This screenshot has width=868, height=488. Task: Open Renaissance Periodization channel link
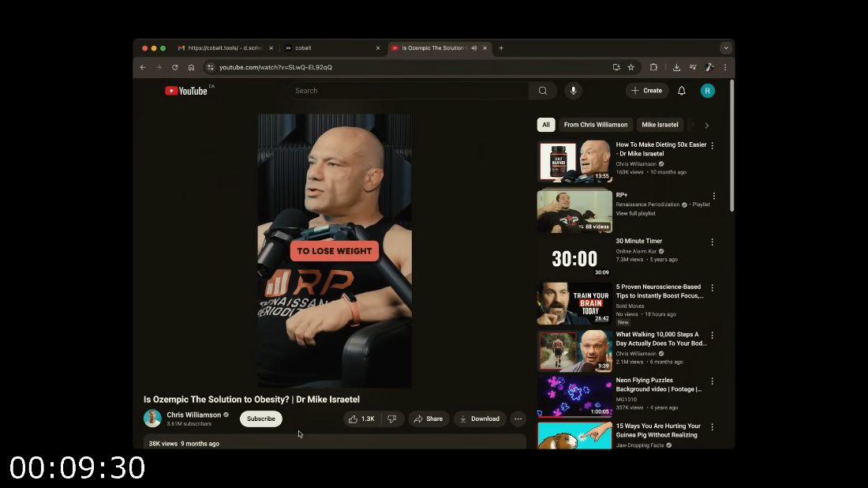(648, 205)
